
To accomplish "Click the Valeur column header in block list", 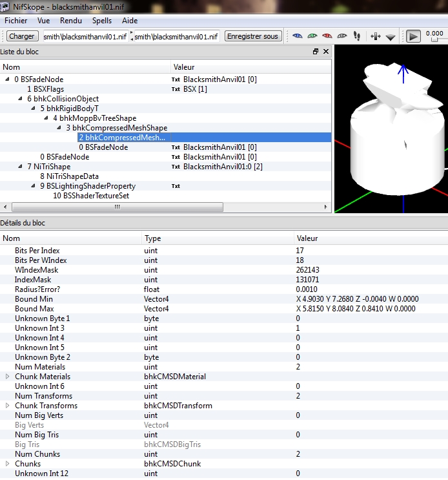I will 251,67.
